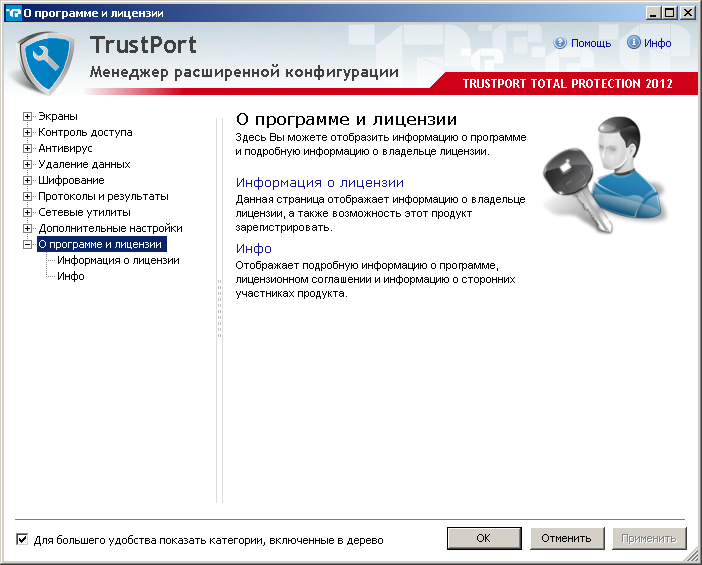Image resolution: width=702 pixels, height=565 pixels.
Task: Click the key and user license image
Action: tap(605, 174)
